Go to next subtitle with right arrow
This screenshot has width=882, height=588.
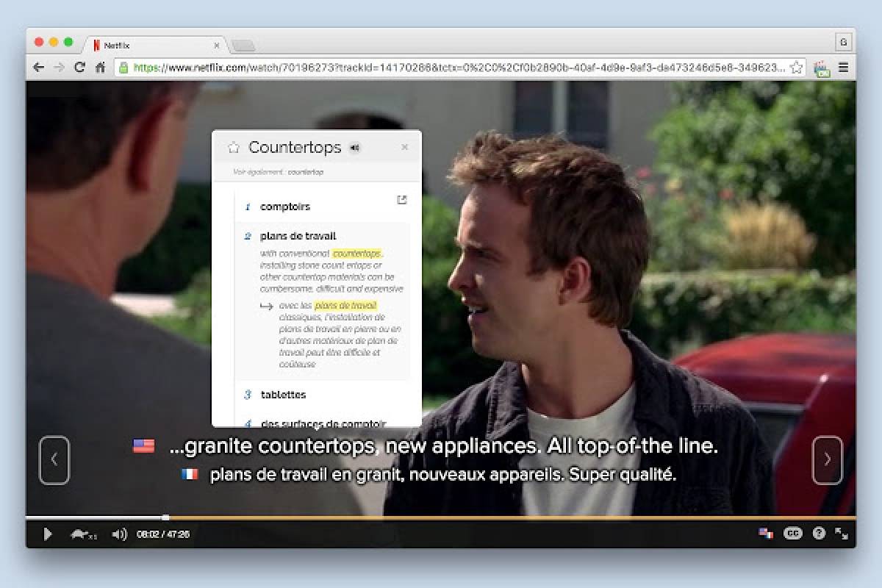tap(827, 460)
